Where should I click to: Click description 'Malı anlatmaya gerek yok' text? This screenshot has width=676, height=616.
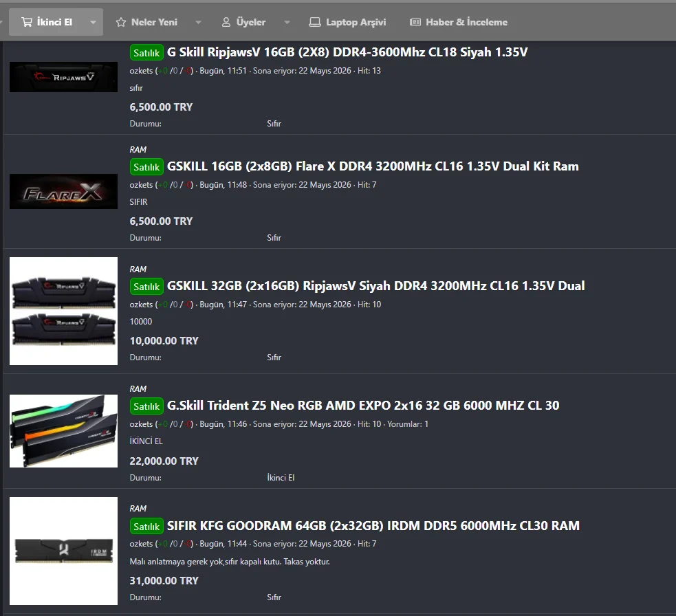230,562
